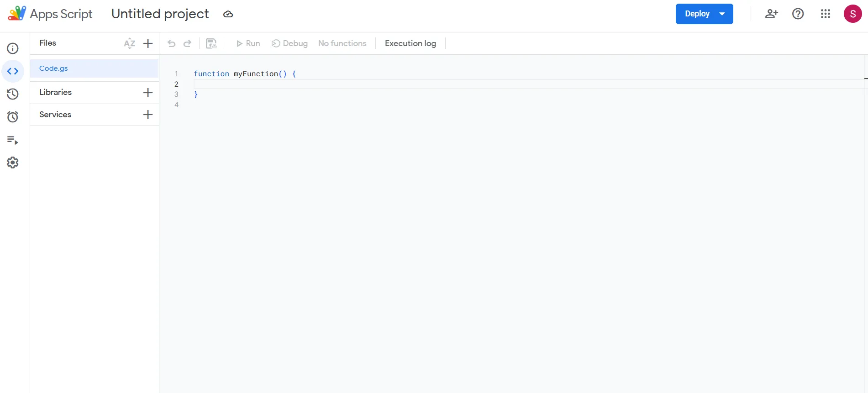The height and width of the screenshot is (393, 868).
Task: Switch to the Editor code icon
Action: point(13,71)
